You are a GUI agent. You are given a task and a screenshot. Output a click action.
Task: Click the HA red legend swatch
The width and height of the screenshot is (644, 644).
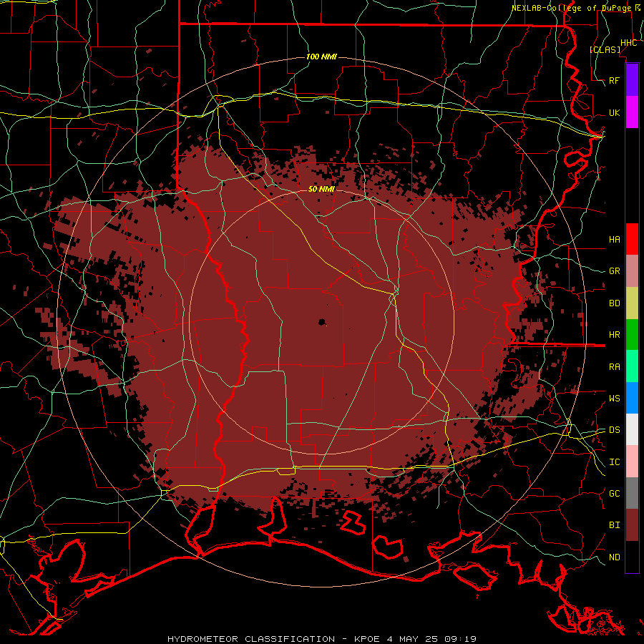pos(632,239)
